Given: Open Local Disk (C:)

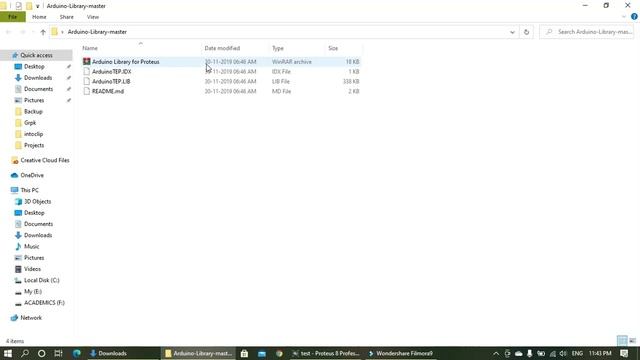Looking at the screenshot, I should click(x=42, y=280).
